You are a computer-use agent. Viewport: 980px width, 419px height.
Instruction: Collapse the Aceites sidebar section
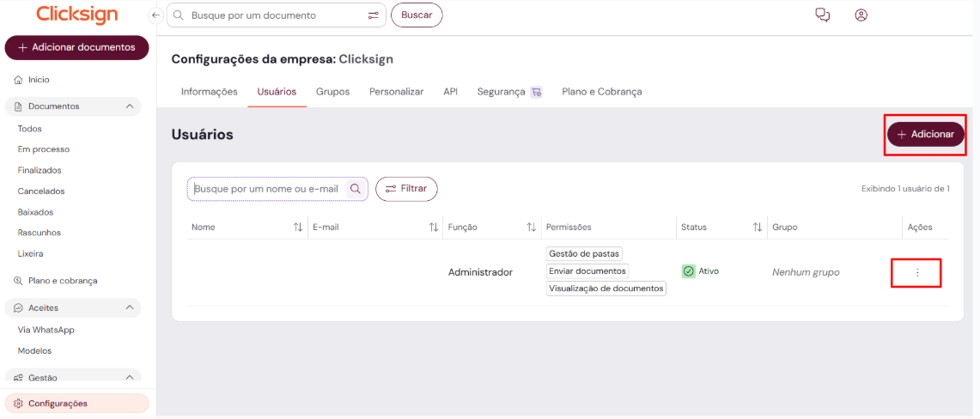(x=130, y=307)
